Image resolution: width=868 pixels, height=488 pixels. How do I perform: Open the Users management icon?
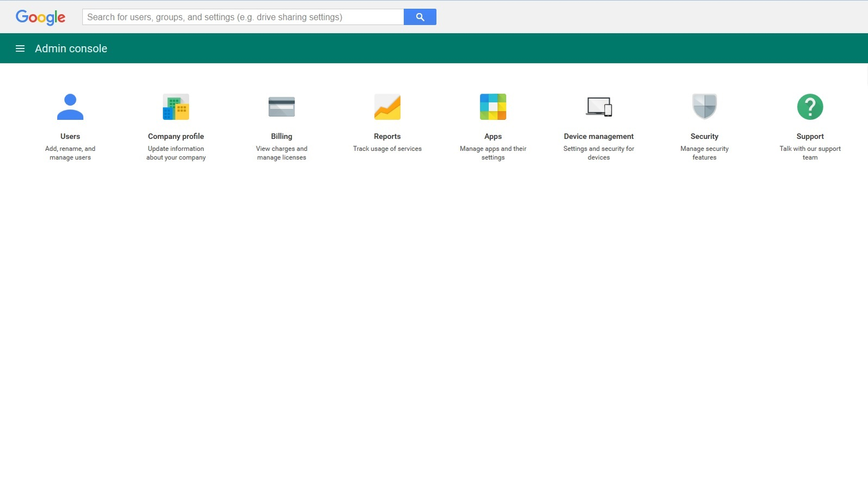click(70, 106)
